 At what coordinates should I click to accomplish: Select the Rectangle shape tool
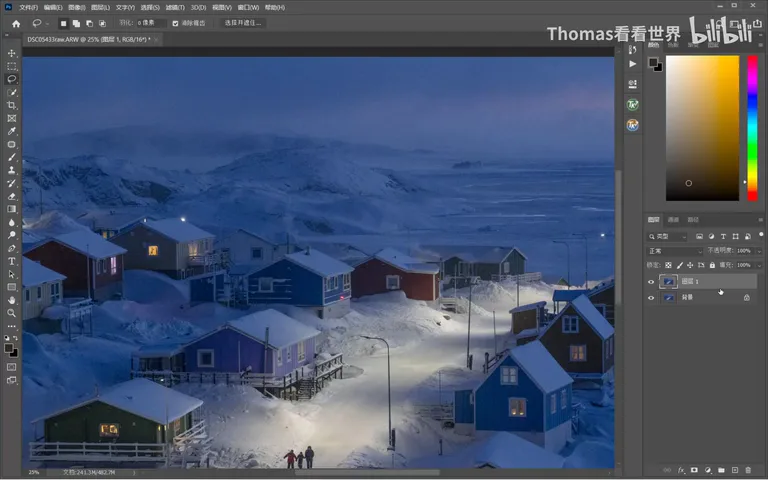pos(12,288)
